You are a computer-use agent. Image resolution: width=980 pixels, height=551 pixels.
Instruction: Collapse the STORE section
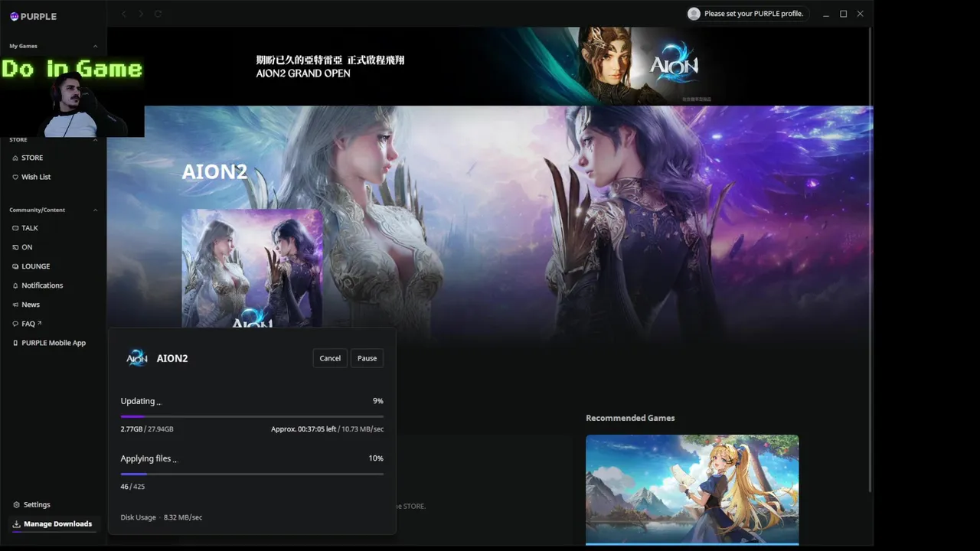(96, 140)
